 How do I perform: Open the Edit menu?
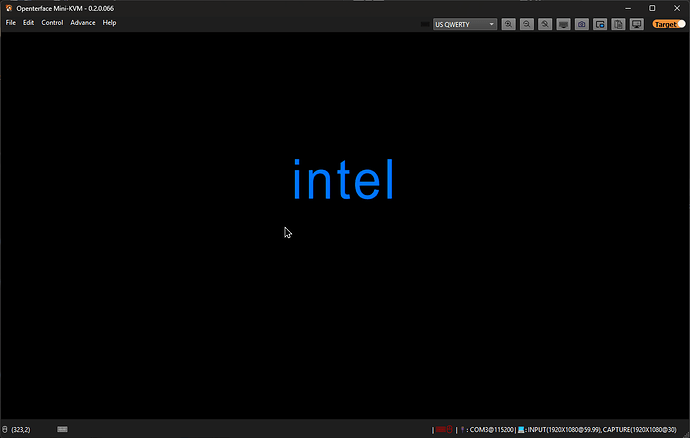(28, 22)
